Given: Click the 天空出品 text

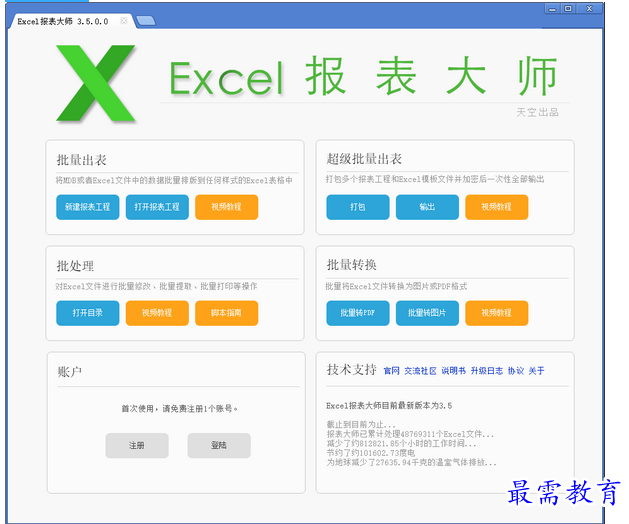Looking at the screenshot, I should (537, 112).
